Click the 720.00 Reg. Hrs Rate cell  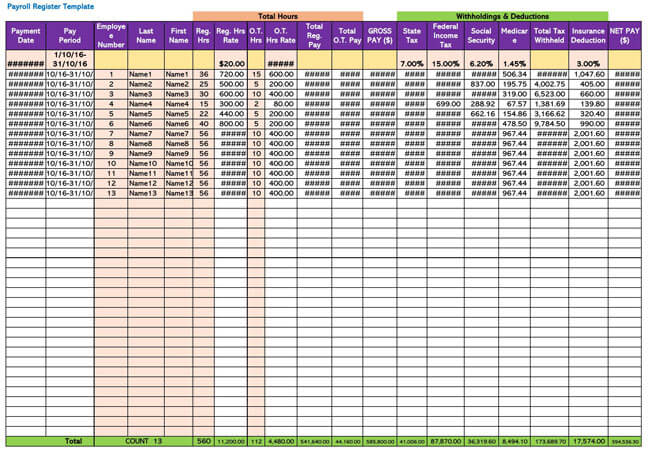tap(232, 75)
